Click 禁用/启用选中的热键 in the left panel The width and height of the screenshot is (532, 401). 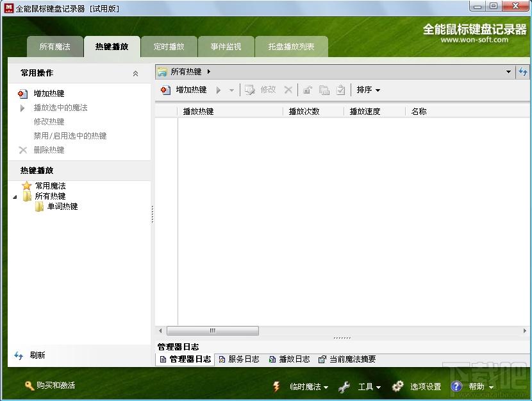click(x=70, y=136)
